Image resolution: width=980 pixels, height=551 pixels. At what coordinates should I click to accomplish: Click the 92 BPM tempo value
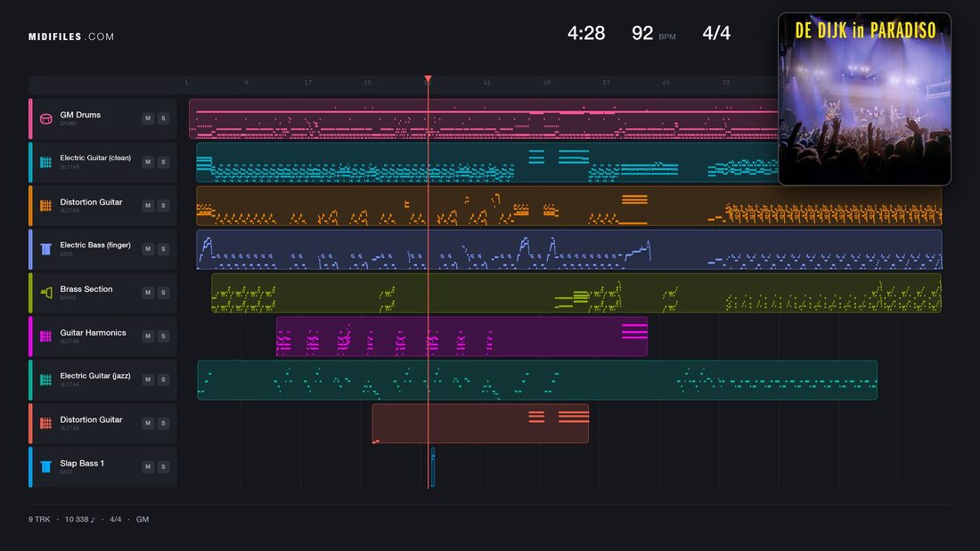641,33
